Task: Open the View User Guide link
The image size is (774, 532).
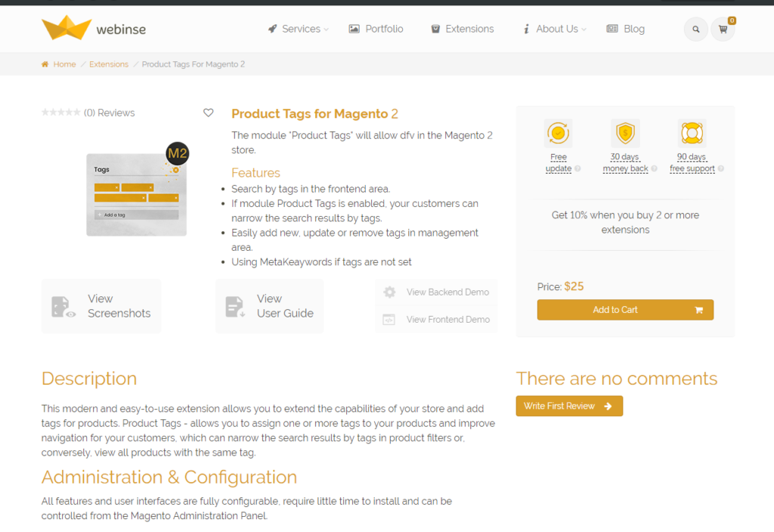Action: 270,306
